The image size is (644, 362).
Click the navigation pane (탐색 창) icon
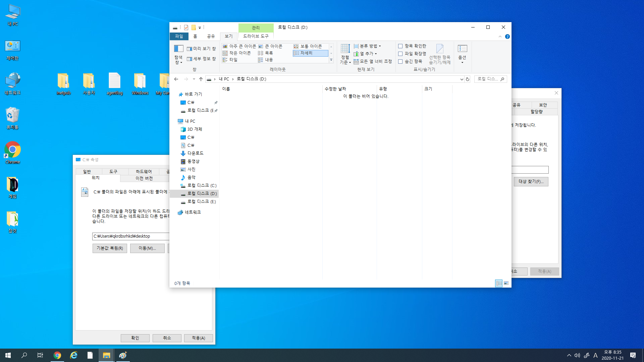pyautogui.click(x=178, y=49)
